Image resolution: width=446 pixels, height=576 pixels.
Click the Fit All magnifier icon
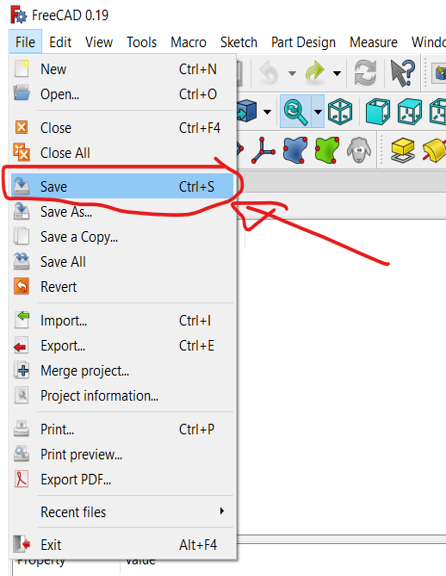tap(296, 111)
